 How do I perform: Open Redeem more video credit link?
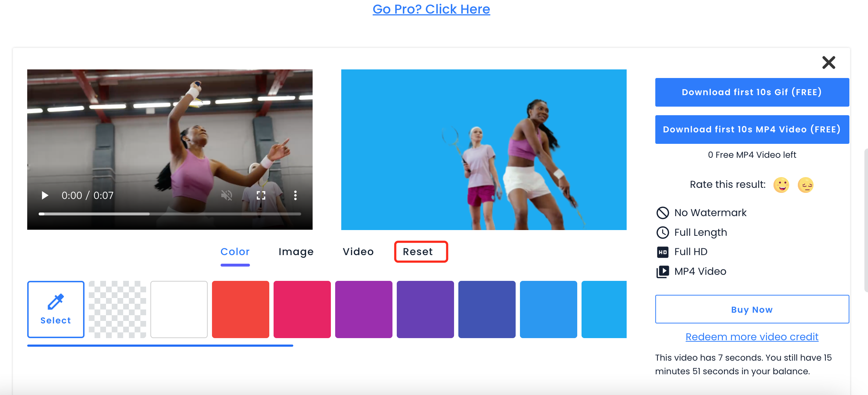pos(752,337)
